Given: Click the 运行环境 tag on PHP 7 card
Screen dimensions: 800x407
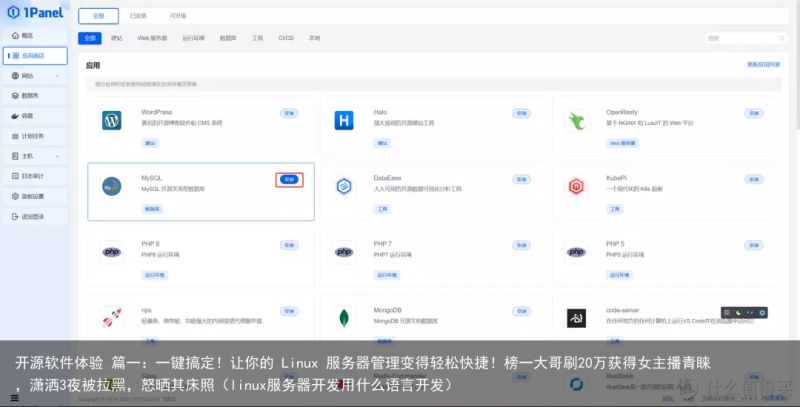Looking at the screenshot, I should (x=388, y=275).
